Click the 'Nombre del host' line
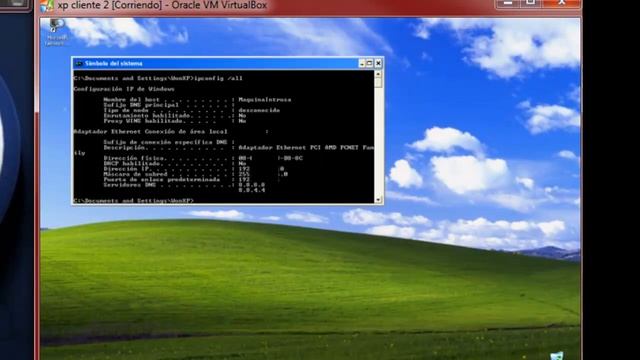 [197, 100]
